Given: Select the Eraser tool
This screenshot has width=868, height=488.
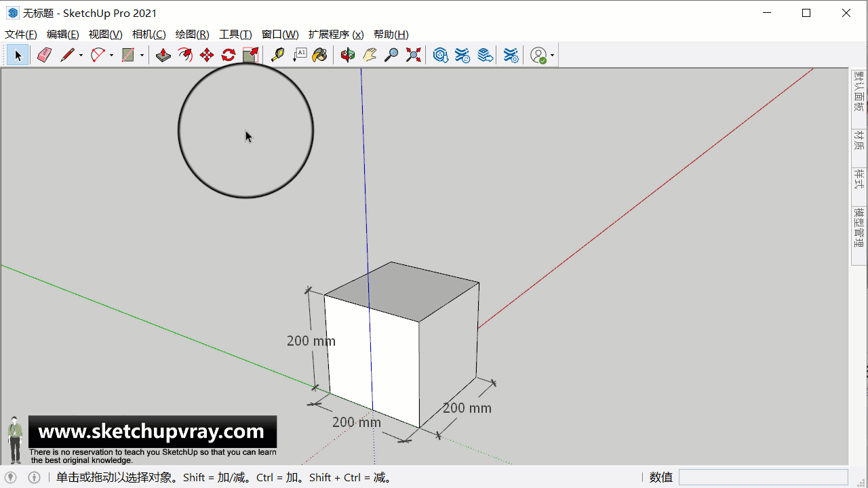Looking at the screenshot, I should tap(44, 56).
